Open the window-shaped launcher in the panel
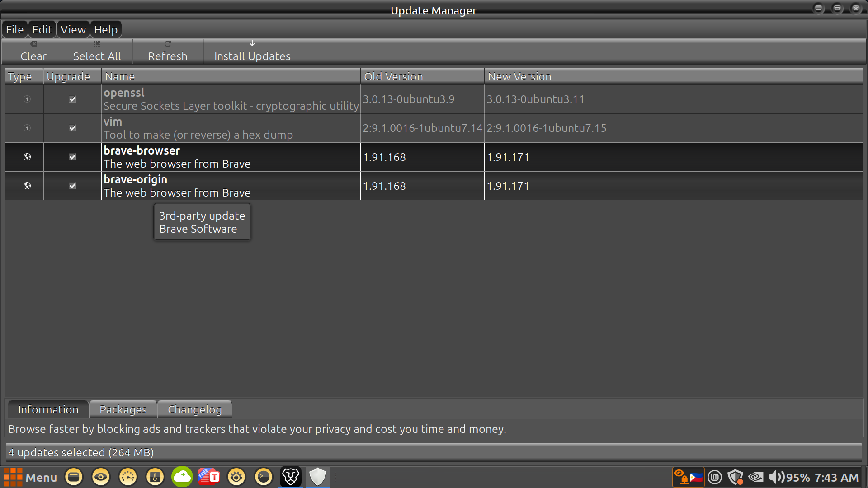This screenshot has width=868, height=488. tap(74, 477)
